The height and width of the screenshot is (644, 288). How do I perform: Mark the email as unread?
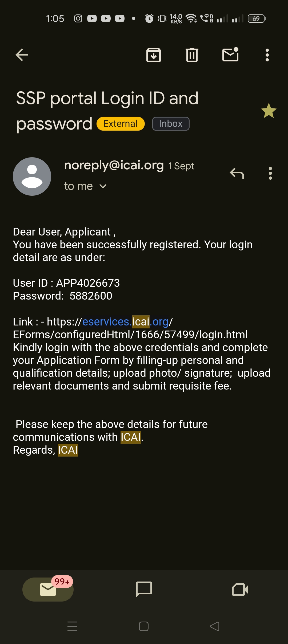[230, 54]
